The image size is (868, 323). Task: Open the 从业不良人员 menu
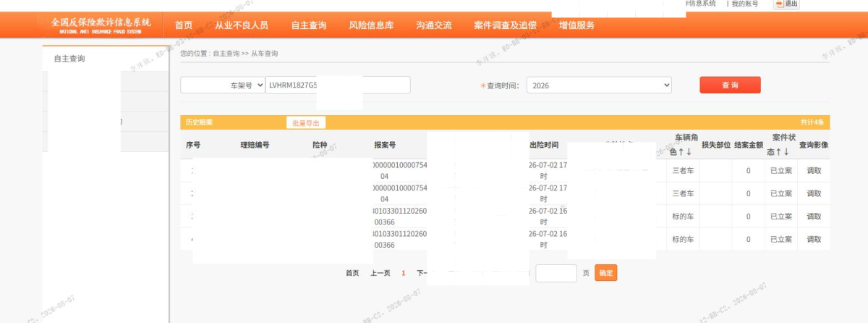click(242, 25)
